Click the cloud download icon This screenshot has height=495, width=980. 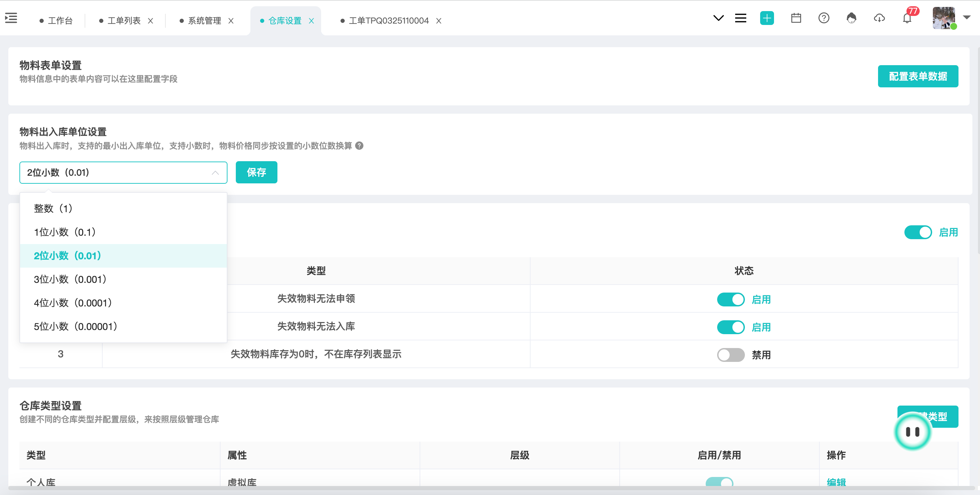coord(879,18)
